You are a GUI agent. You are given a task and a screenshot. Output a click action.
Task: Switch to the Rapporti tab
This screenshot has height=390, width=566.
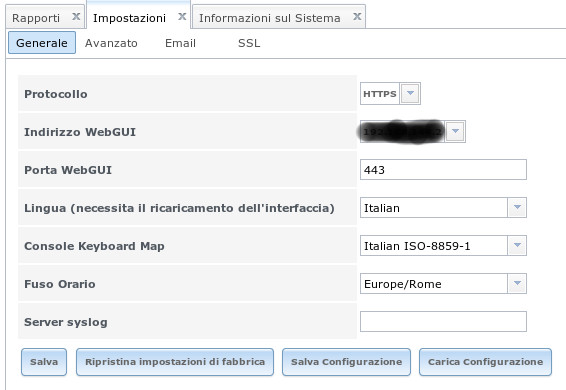coord(36,18)
